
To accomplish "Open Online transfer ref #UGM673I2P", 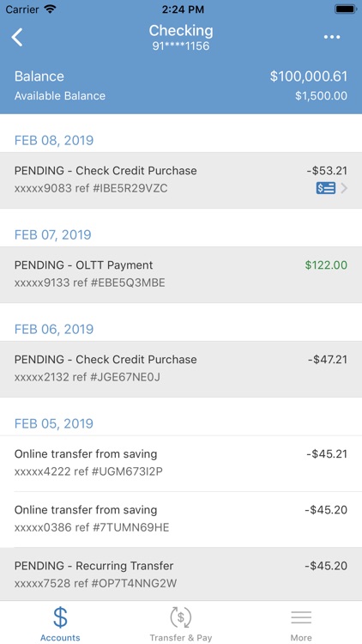I will point(181,464).
